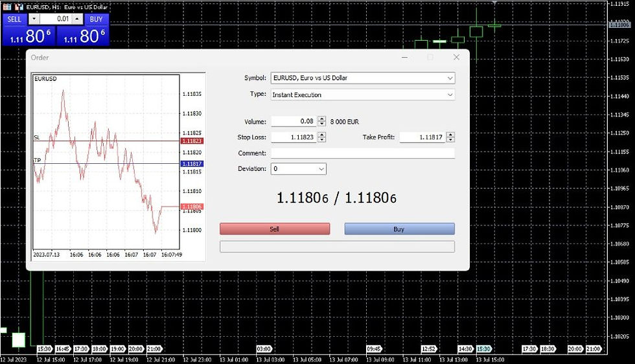This screenshot has width=635, height=364.
Task: Increase Volume with the up stepper arrow
Action: (x=322, y=119)
